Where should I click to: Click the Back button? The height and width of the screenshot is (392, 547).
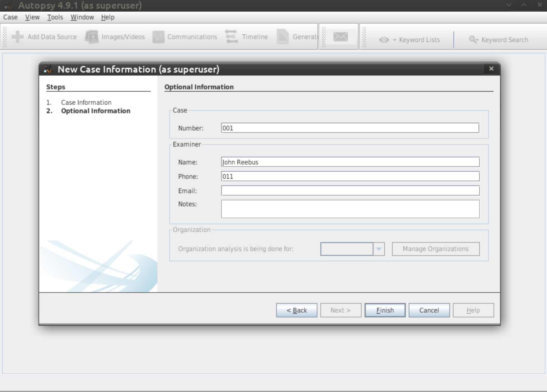pyautogui.click(x=296, y=310)
